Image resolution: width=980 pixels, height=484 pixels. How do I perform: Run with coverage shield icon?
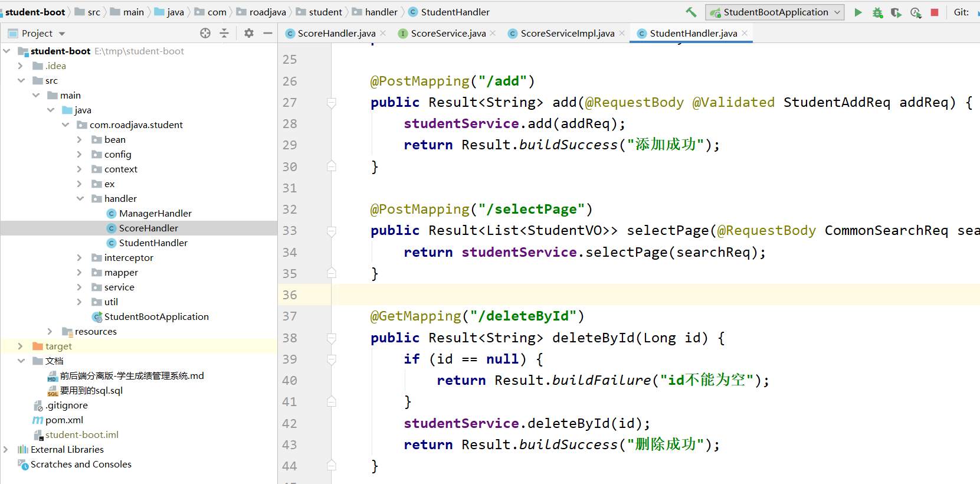click(896, 12)
